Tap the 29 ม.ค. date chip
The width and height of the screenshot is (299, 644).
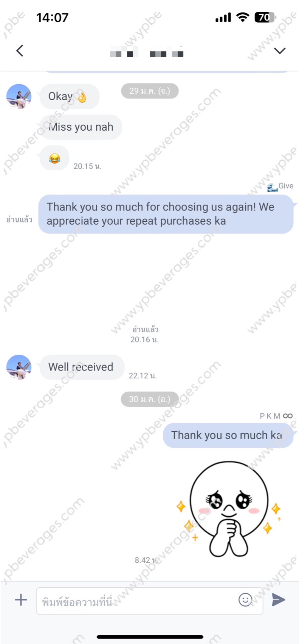point(150,91)
